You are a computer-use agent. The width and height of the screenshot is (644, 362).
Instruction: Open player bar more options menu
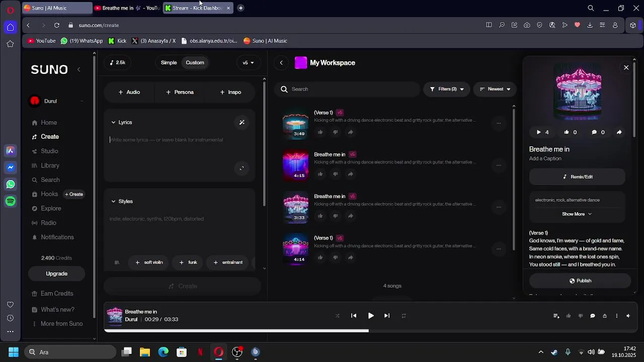tap(617, 316)
